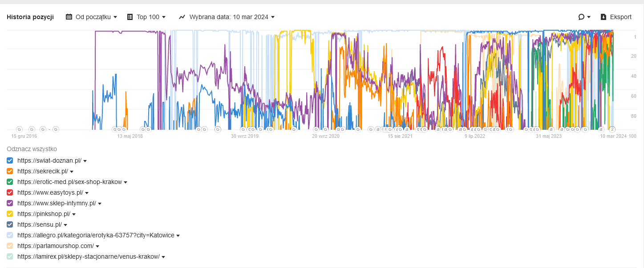Image resolution: width=644 pixels, height=268 pixels.
Task: Click the trend line icon for selected date
Action: (x=182, y=17)
